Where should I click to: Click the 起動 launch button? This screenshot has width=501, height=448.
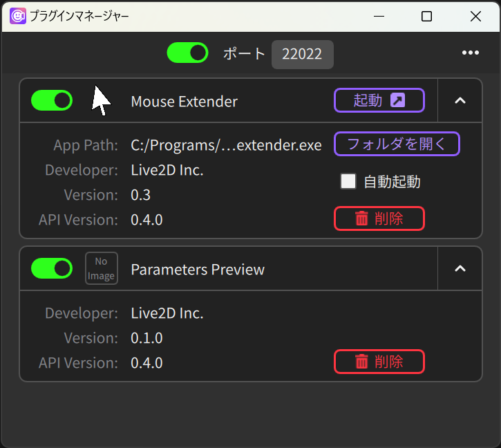[379, 100]
